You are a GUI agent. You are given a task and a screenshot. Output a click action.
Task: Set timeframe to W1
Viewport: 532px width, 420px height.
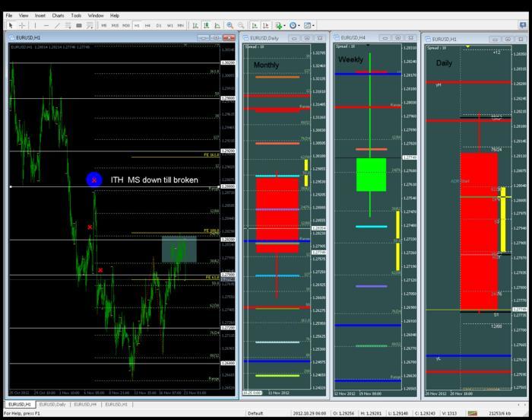[x=169, y=25]
